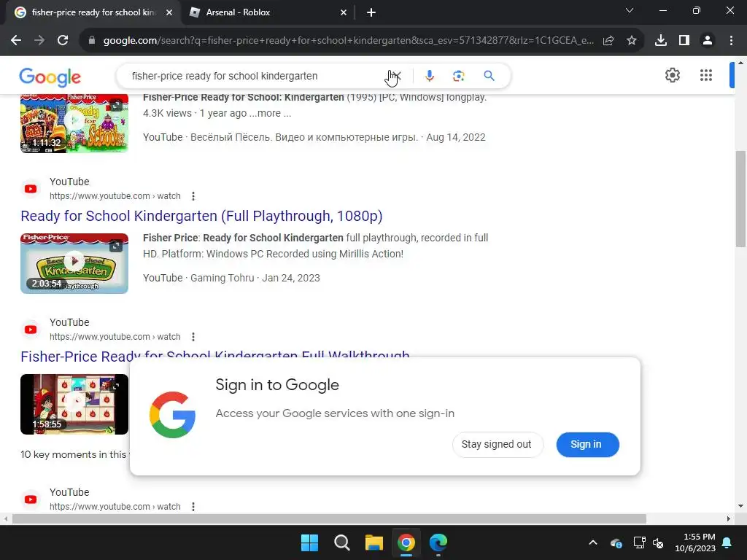Open Fisher-Price Ready for School Kindergarten Full Walkthrough link

pyautogui.click(x=215, y=355)
